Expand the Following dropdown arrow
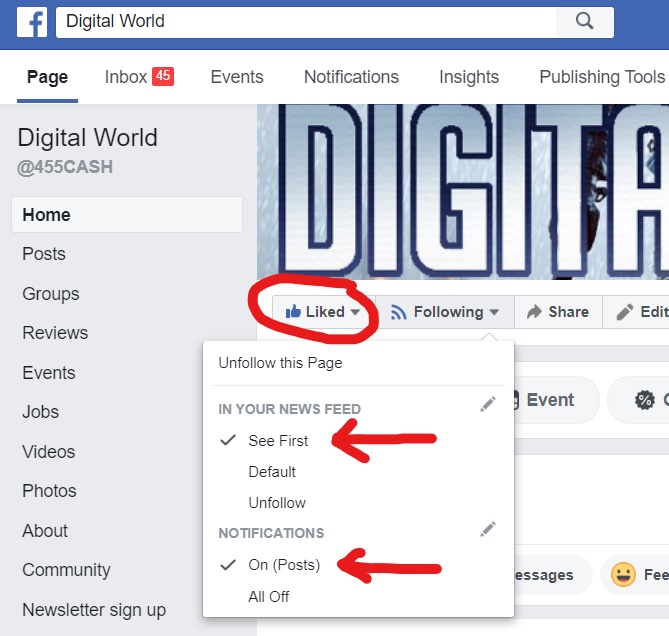The image size is (669, 636). point(494,312)
